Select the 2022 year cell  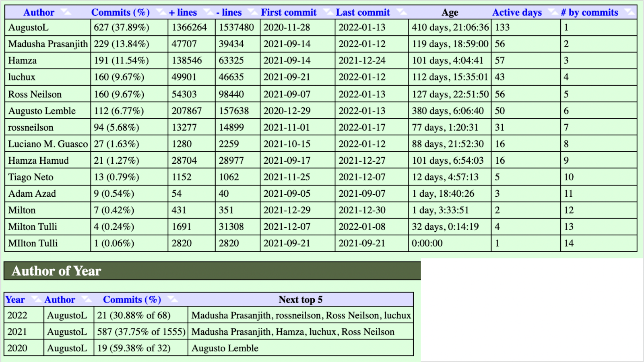[x=24, y=315]
